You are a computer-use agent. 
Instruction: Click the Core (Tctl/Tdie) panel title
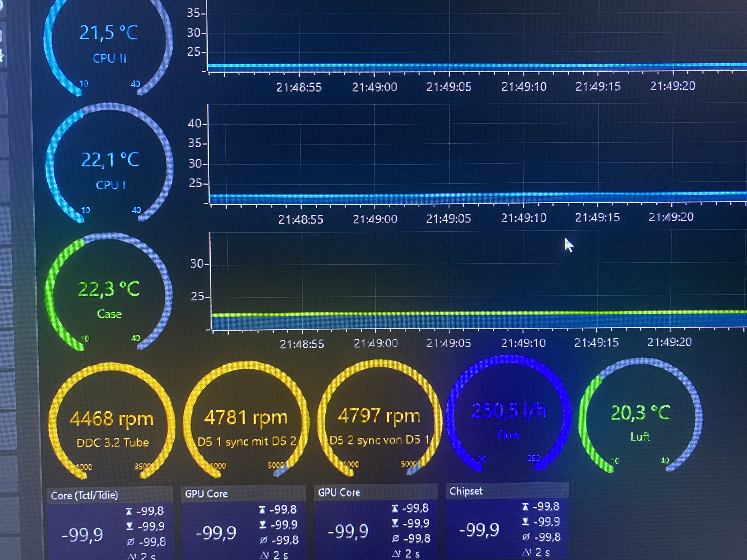coord(84,495)
